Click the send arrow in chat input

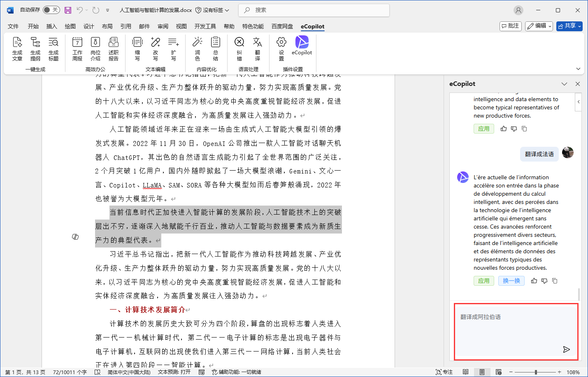coord(566,349)
